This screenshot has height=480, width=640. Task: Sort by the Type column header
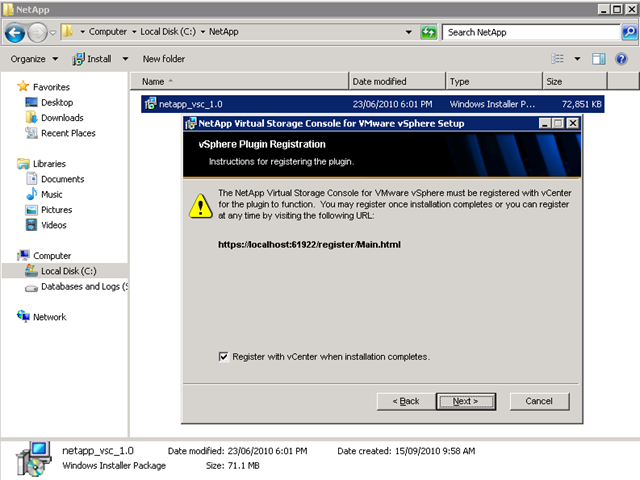click(494, 81)
